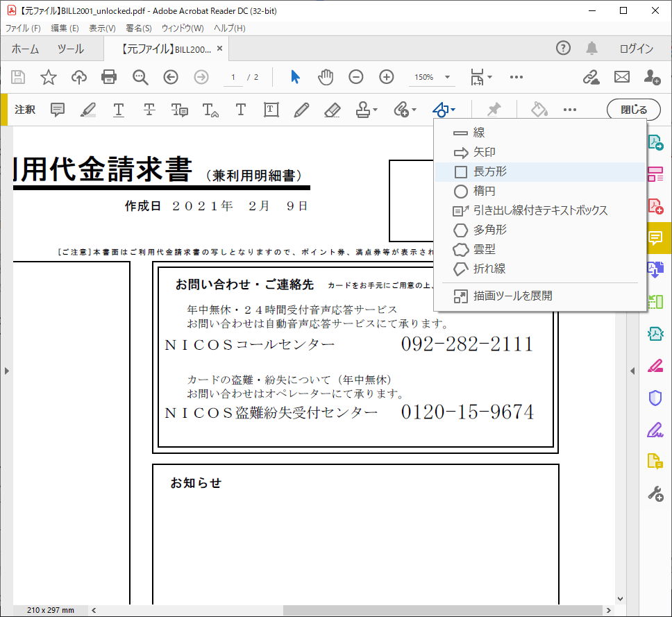Collapse the right tools pane
This screenshot has height=617, width=672.
click(x=632, y=371)
